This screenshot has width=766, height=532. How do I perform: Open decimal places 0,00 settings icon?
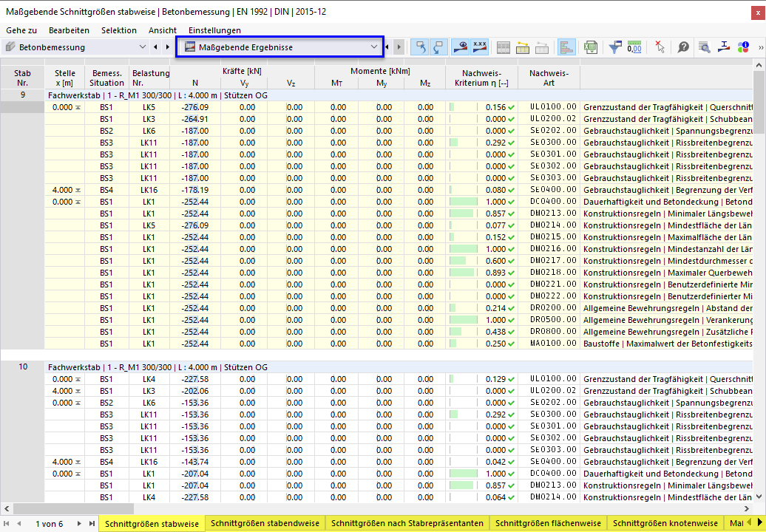[x=634, y=47]
